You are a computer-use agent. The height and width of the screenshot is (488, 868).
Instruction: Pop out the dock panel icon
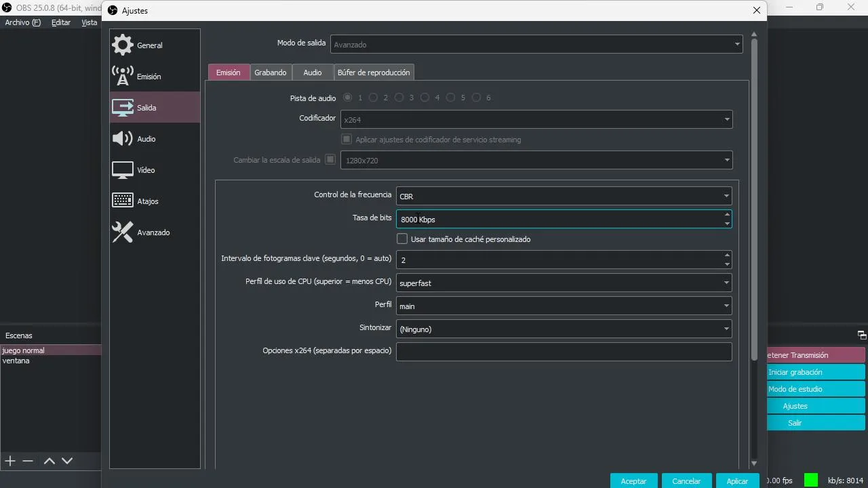[862, 335]
